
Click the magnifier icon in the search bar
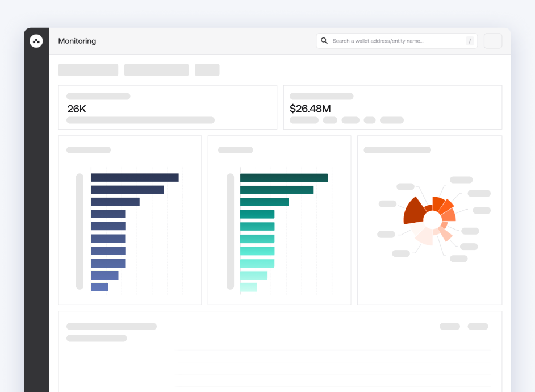[x=324, y=41]
